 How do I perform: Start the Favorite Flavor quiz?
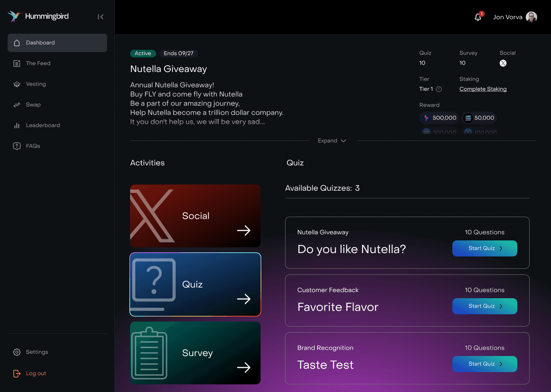pyautogui.click(x=485, y=306)
